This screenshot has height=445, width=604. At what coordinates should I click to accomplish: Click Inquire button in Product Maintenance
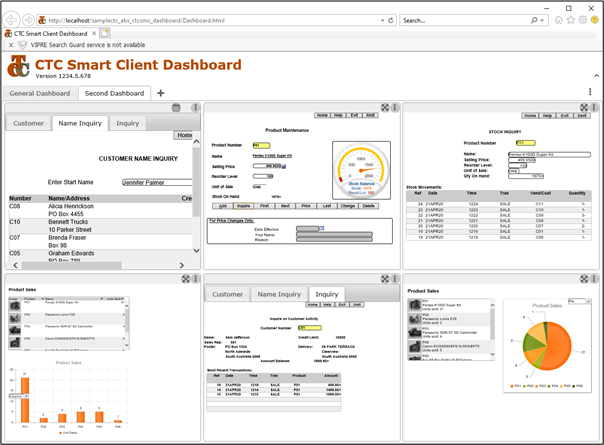[244, 205]
